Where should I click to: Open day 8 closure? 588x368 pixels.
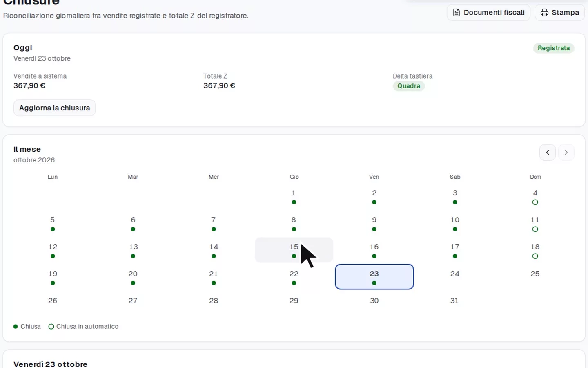click(294, 223)
